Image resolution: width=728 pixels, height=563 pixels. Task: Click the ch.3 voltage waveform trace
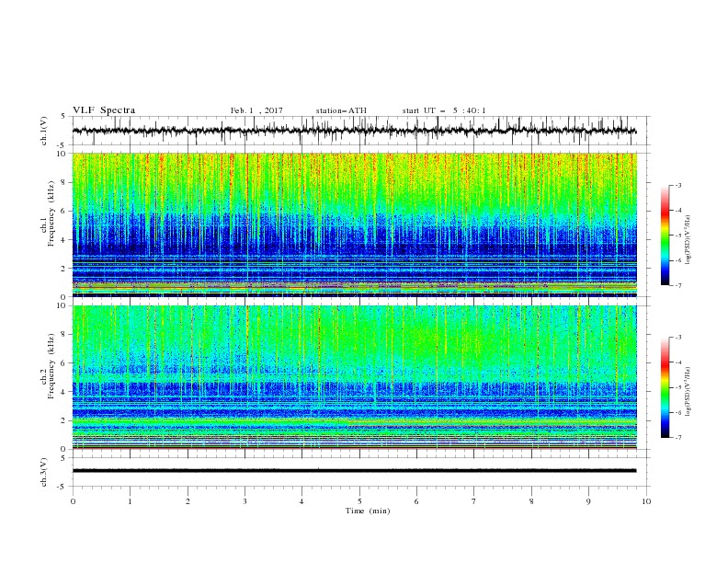pyautogui.click(x=354, y=471)
